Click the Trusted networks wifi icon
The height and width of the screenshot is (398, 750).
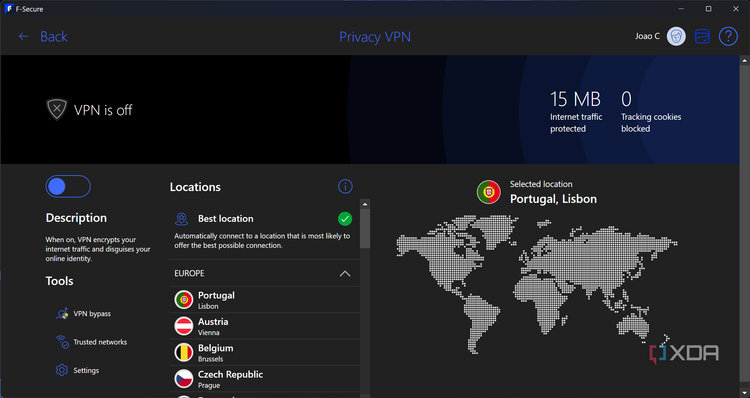point(62,342)
